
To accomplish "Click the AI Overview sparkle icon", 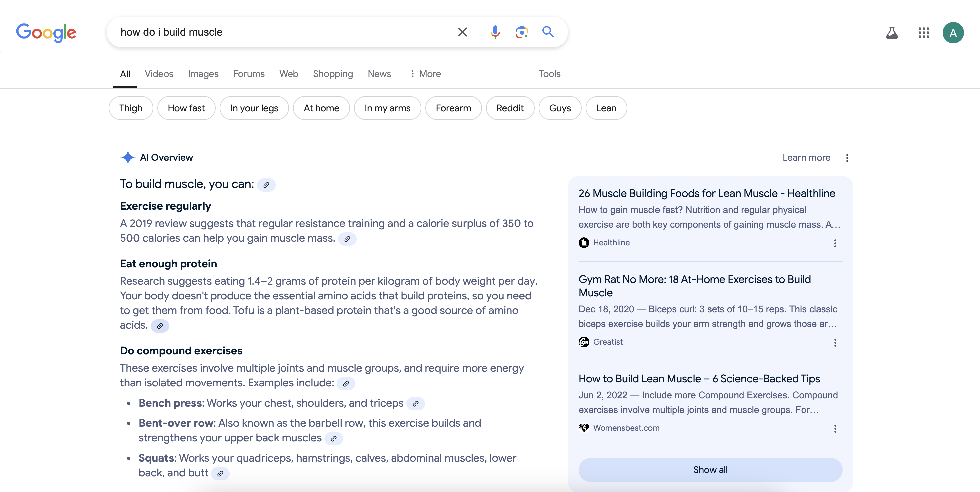I will [x=128, y=158].
